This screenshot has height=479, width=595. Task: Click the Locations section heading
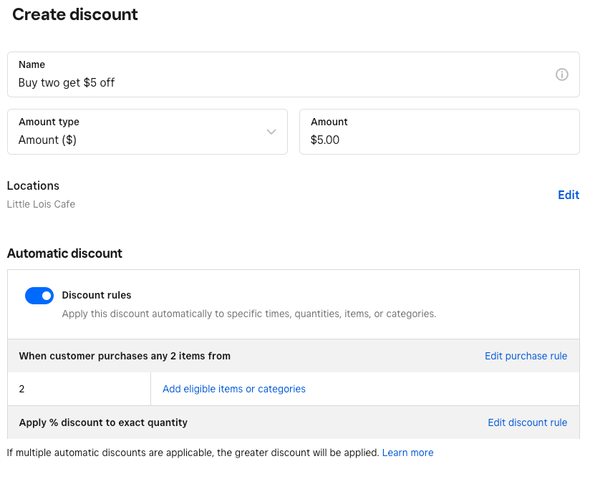33,186
